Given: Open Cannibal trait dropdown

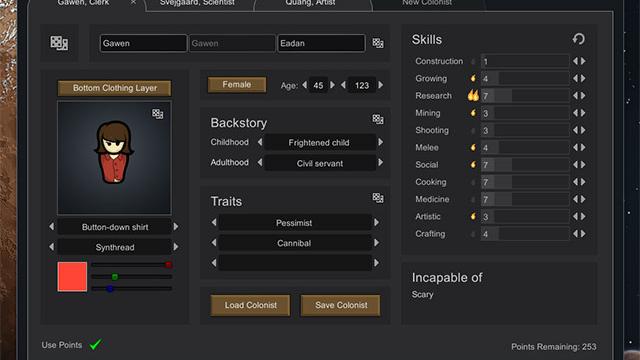Looking at the screenshot, I should click(x=294, y=243).
